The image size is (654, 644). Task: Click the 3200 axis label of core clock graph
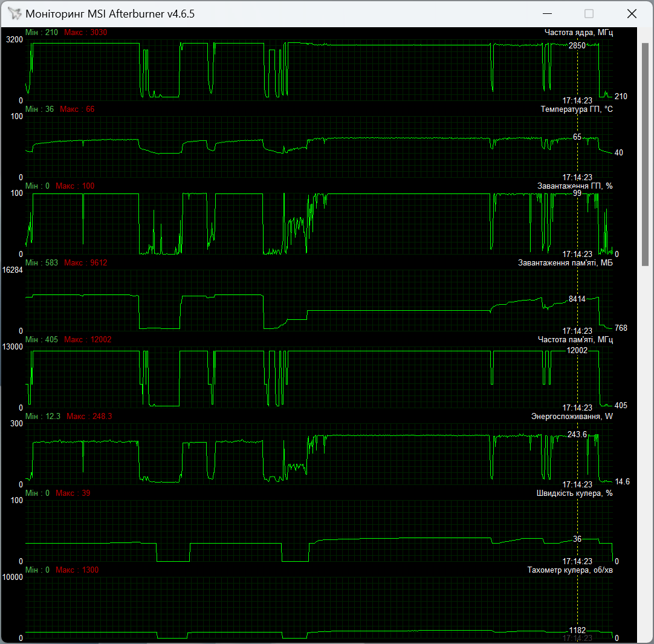14,40
